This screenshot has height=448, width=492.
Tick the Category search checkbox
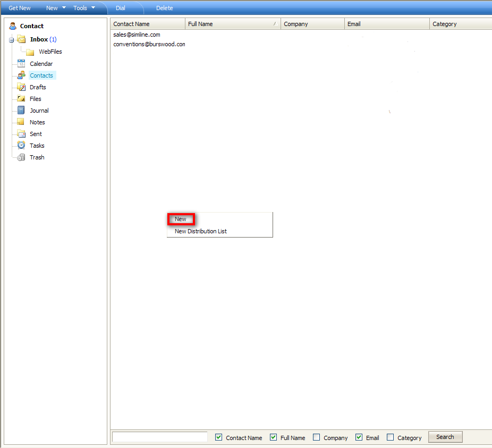[x=391, y=437]
